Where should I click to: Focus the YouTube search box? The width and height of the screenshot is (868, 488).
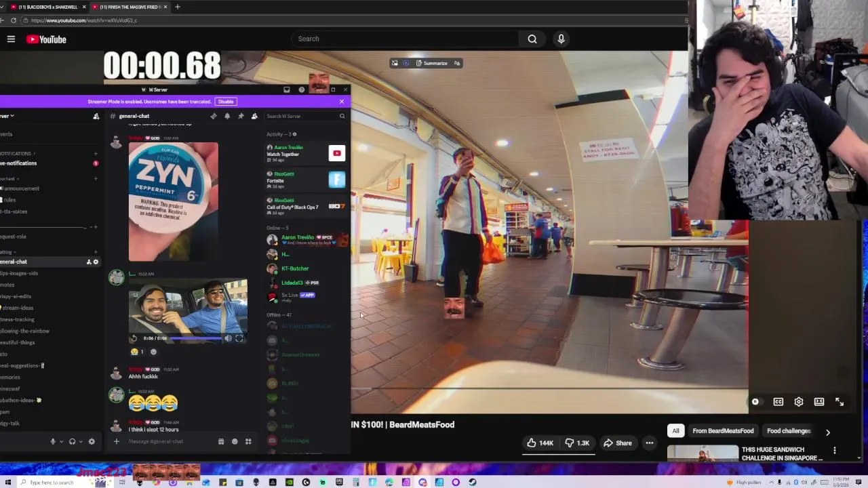(405, 39)
